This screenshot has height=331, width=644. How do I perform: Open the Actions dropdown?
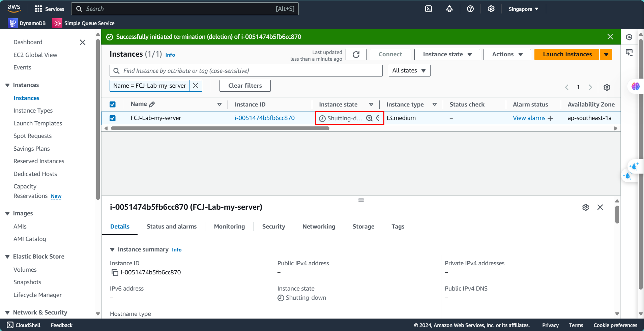point(507,55)
